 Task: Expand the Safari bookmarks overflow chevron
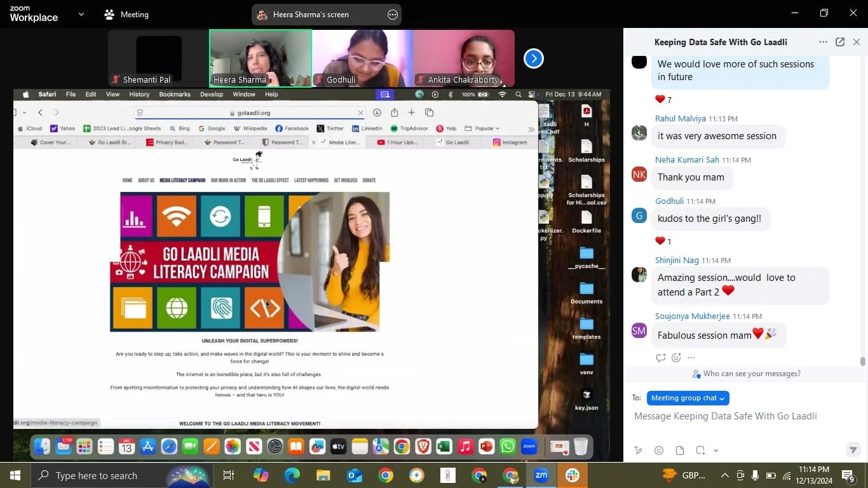(x=531, y=128)
